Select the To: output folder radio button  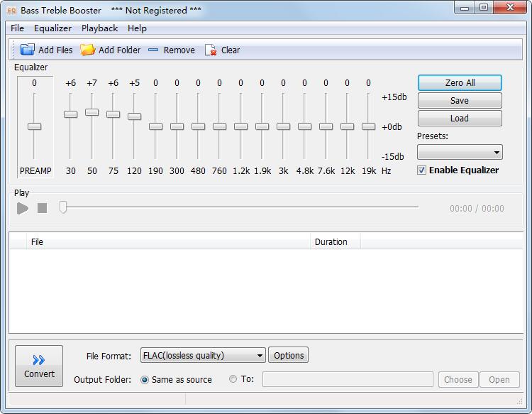point(233,379)
